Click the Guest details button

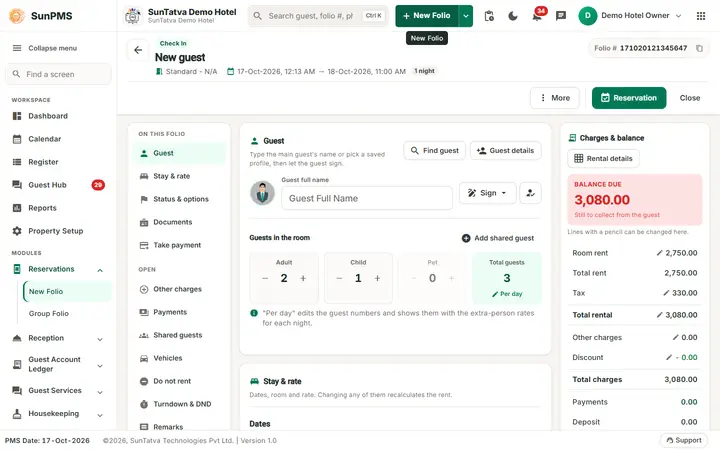(506, 151)
